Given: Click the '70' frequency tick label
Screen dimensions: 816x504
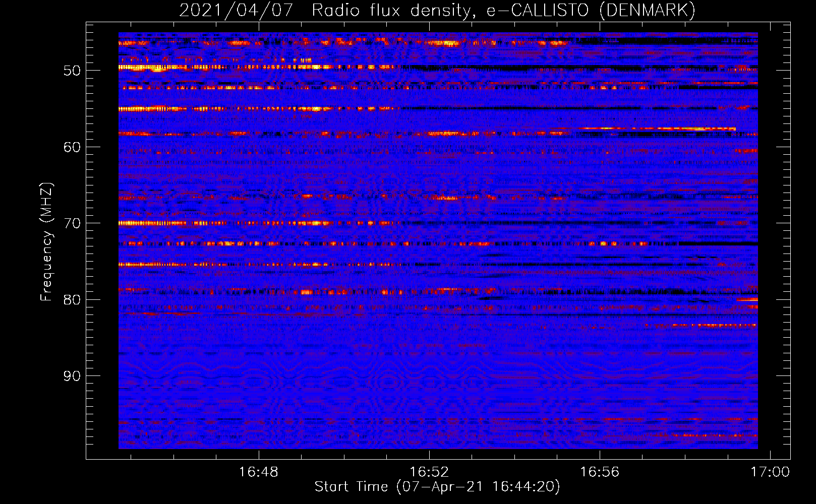Looking at the screenshot, I should click(x=72, y=223).
